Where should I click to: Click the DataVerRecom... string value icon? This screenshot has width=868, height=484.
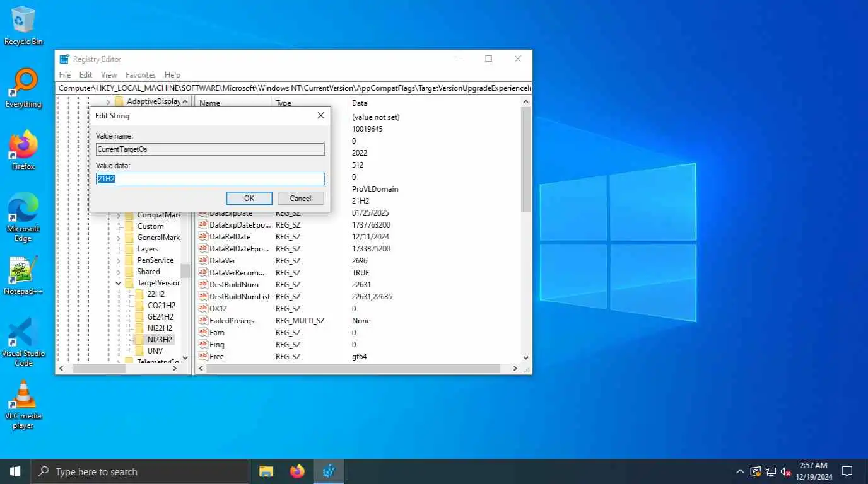[203, 272]
